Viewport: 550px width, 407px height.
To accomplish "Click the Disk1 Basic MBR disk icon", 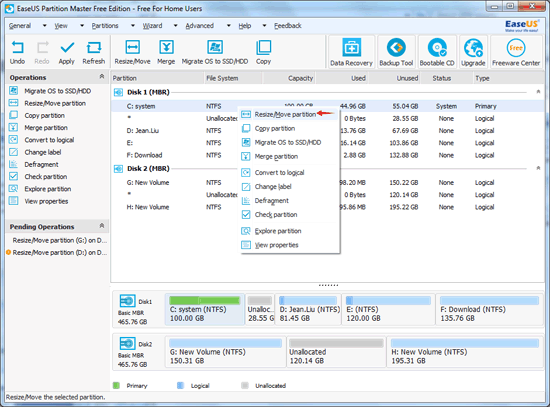I will pos(127,301).
